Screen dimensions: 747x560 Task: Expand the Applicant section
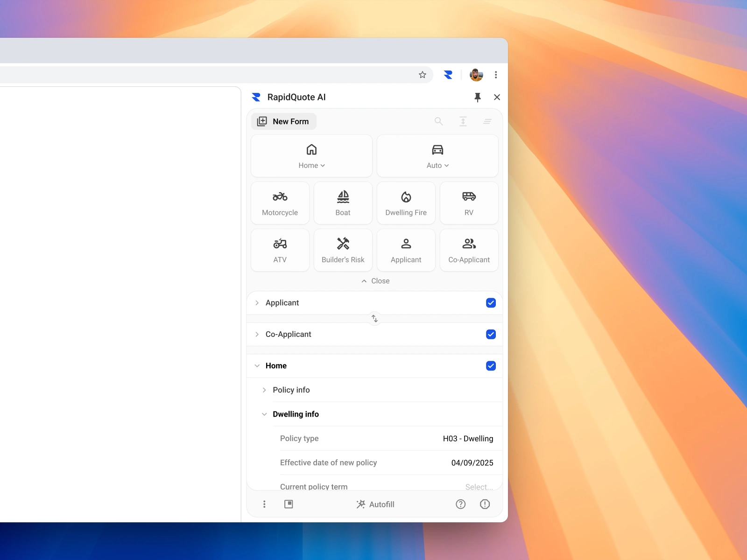coord(257,303)
